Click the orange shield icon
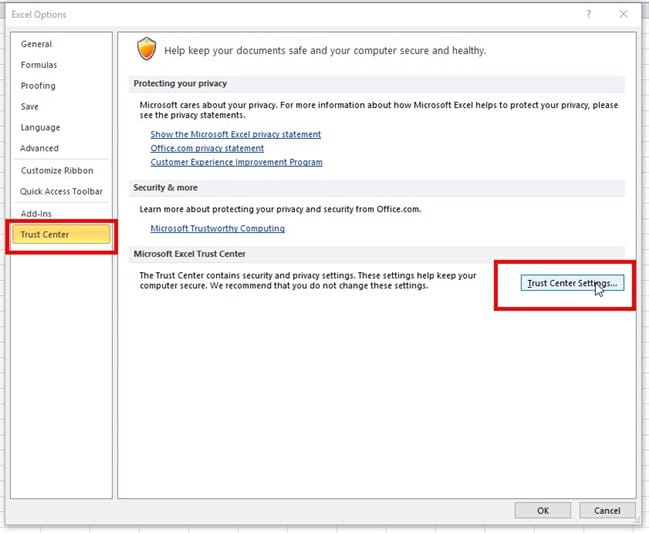This screenshot has height=533, width=649. (147, 49)
